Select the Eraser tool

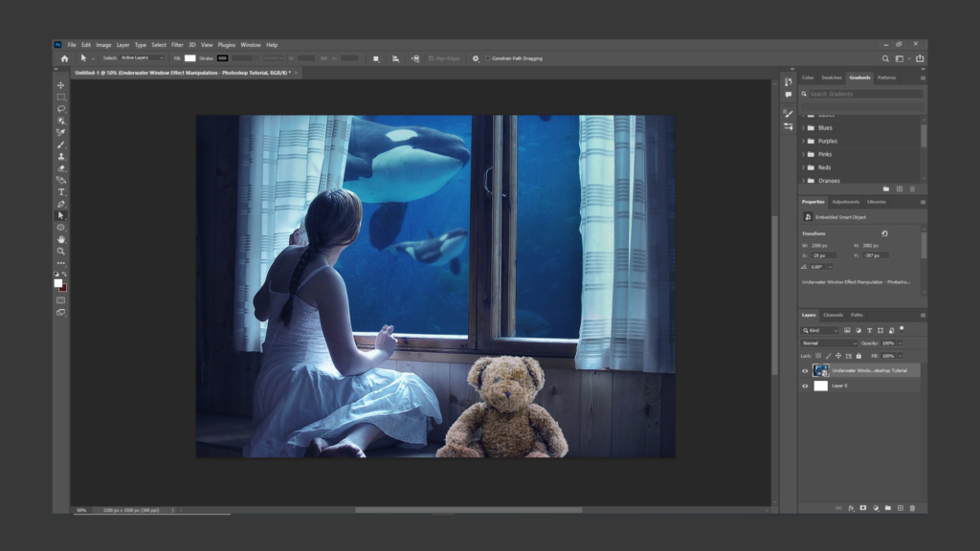60,168
